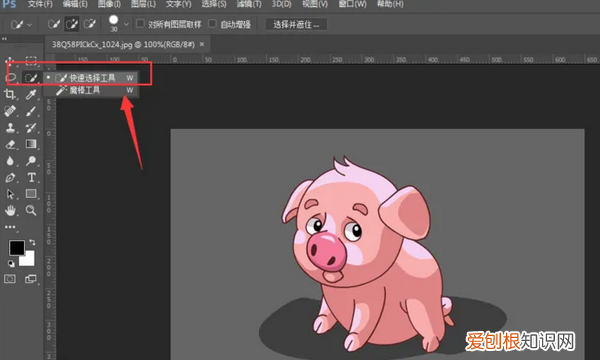Viewport: 600px width, 360px height.
Task: Enable 自动增强 checkbox
Action: (212, 24)
